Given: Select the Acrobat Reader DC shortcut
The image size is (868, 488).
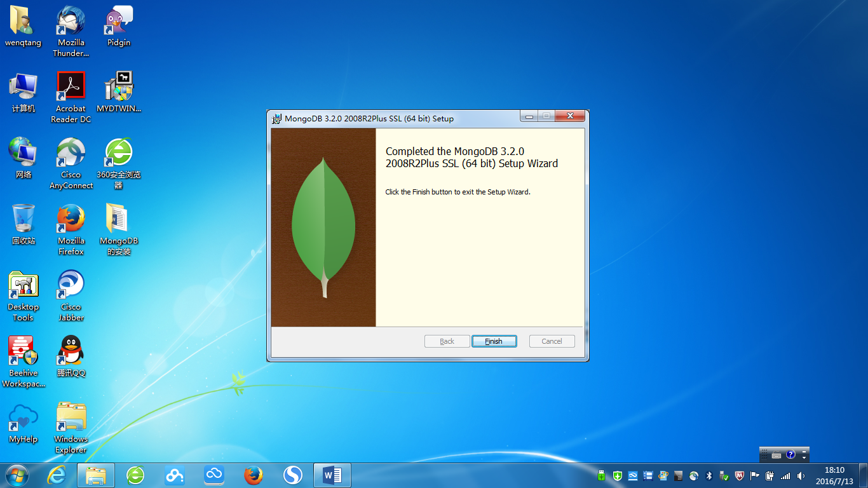Looking at the screenshot, I should pos(71,97).
